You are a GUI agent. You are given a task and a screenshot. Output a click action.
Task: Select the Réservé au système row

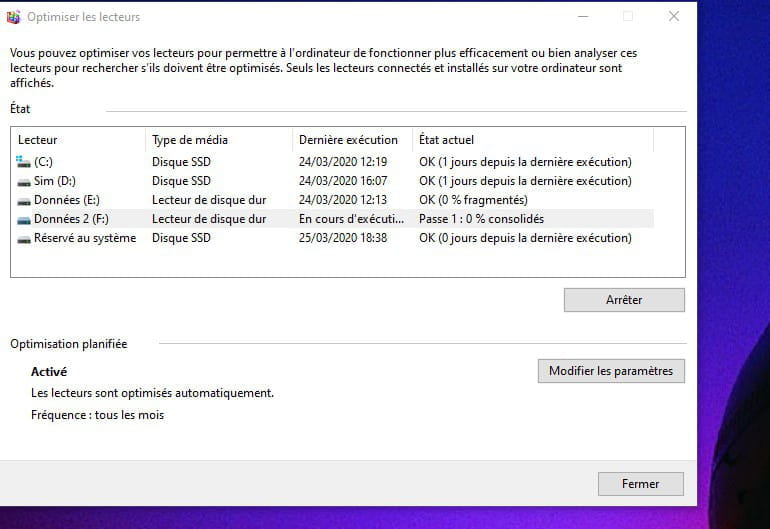pyautogui.click(x=84, y=238)
